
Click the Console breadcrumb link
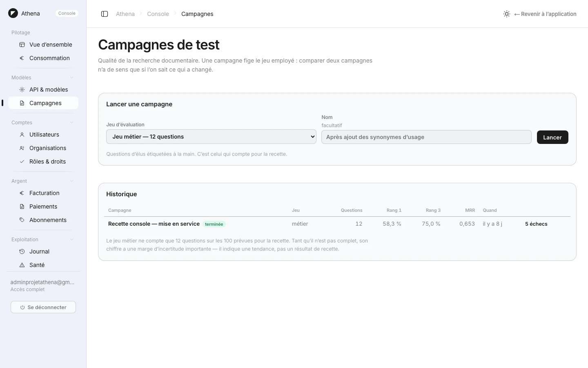pos(158,14)
